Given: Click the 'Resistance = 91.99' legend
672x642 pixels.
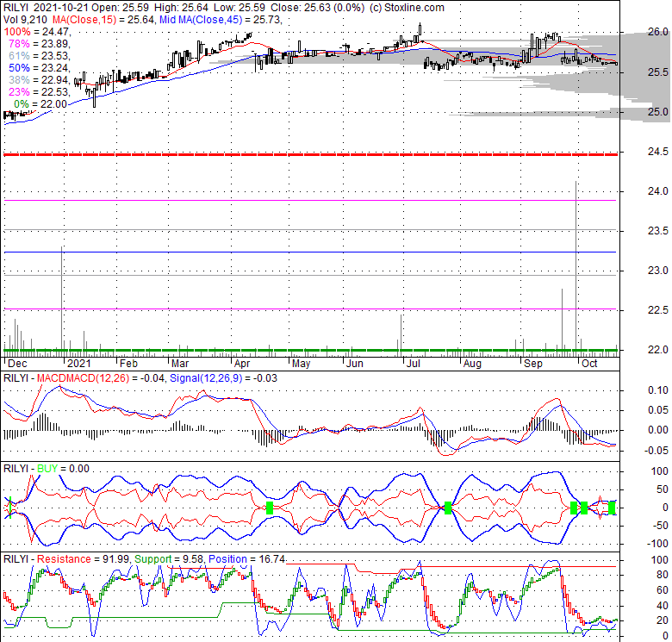Looking at the screenshot, I should coord(83,559).
